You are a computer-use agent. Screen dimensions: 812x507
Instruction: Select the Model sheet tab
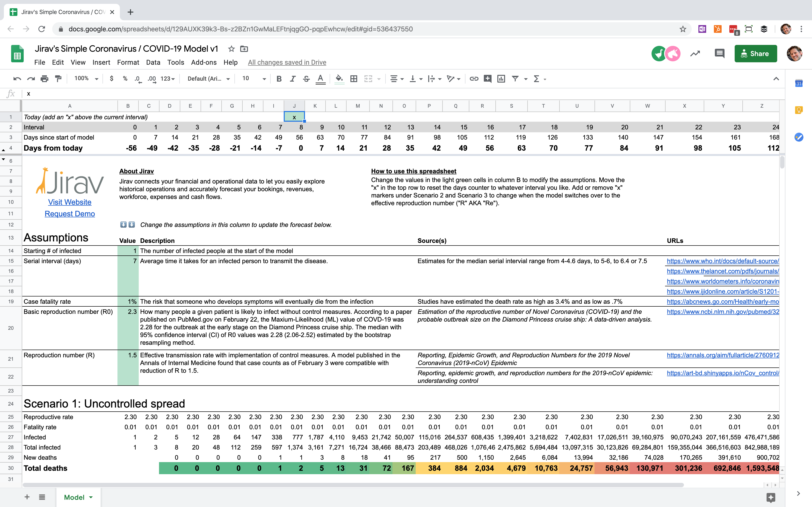point(74,497)
